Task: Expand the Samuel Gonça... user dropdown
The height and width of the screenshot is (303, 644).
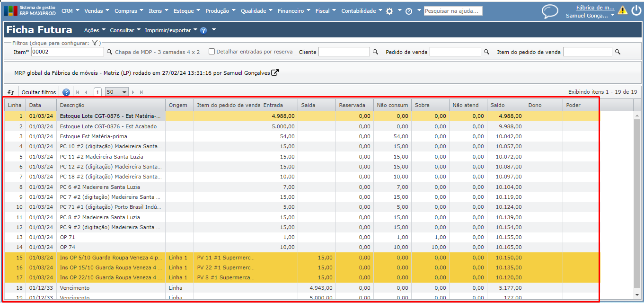Action: (590, 16)
